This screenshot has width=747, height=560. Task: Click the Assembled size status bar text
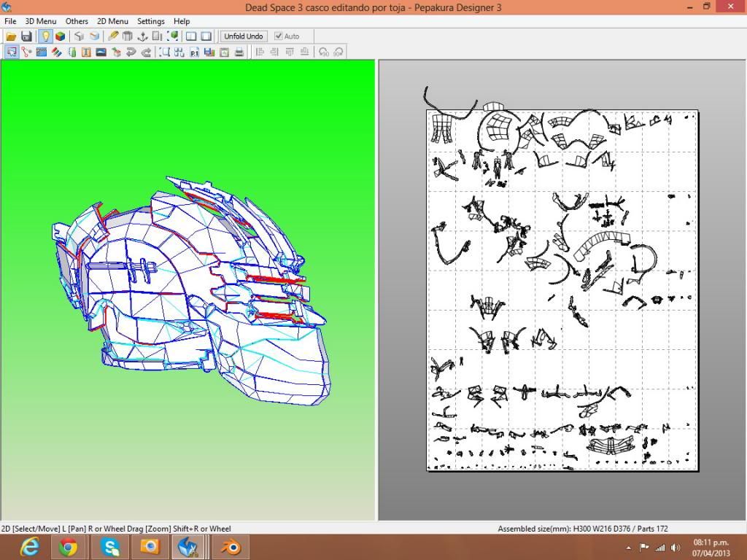583,529
